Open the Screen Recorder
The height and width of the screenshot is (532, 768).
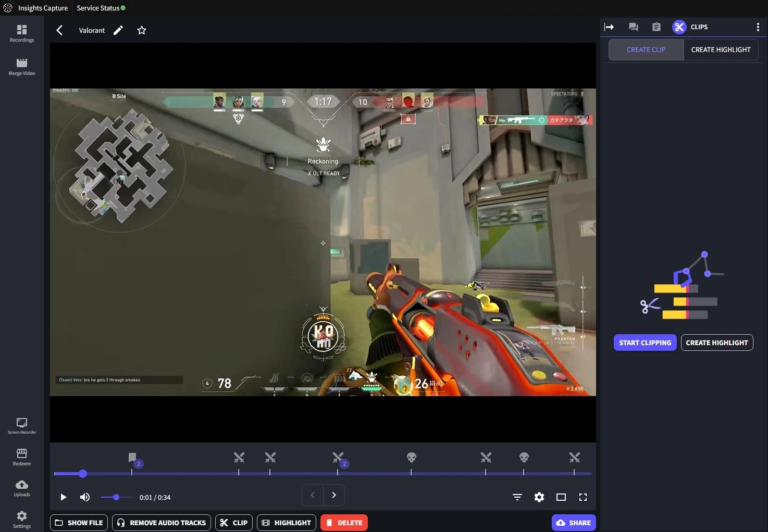(21, 425)
